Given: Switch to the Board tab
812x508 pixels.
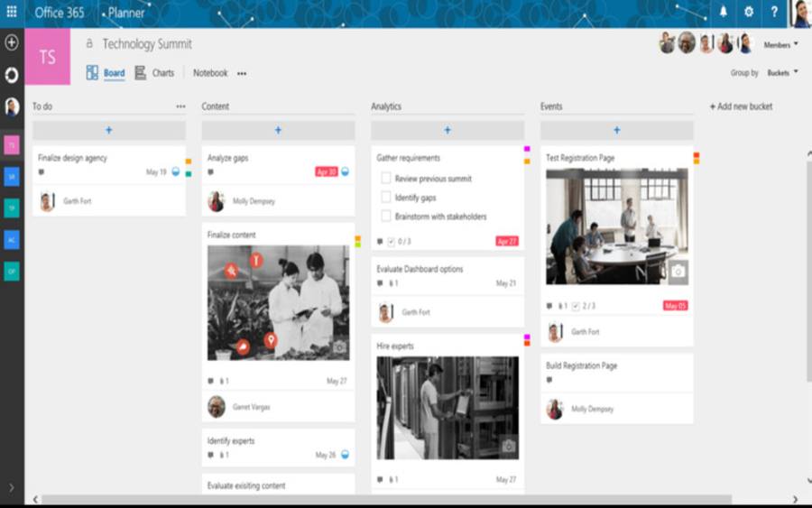Looking at the screenshot, I should 114,73.
